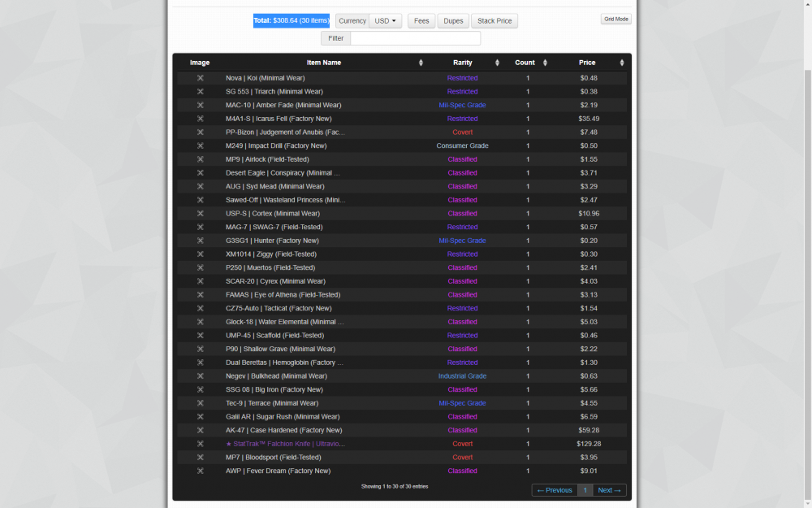Screen dimensions: 812x508
Task: Click the $9.01 price for AWP | Fever Dream
Action: [x=589, y=471]
